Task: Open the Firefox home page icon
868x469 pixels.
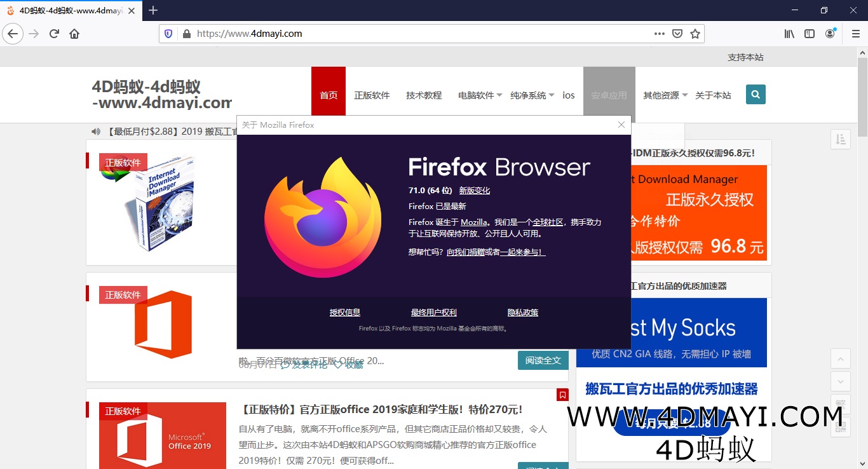Action: (74, 34)
